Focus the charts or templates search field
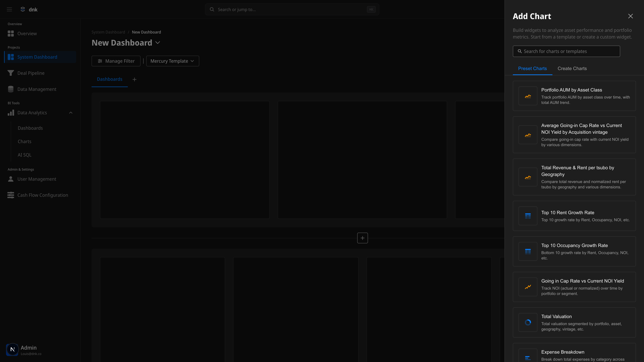The width and height of the screenshot is (644, 362). (x=566, y=51)
